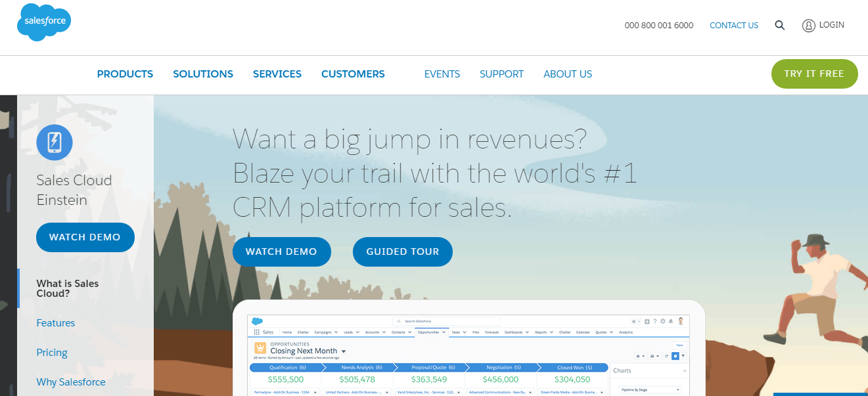This screenshot has width=868, height=396.
Task: Expand the Accounts tab dropdown chevron
Action: 385,332
